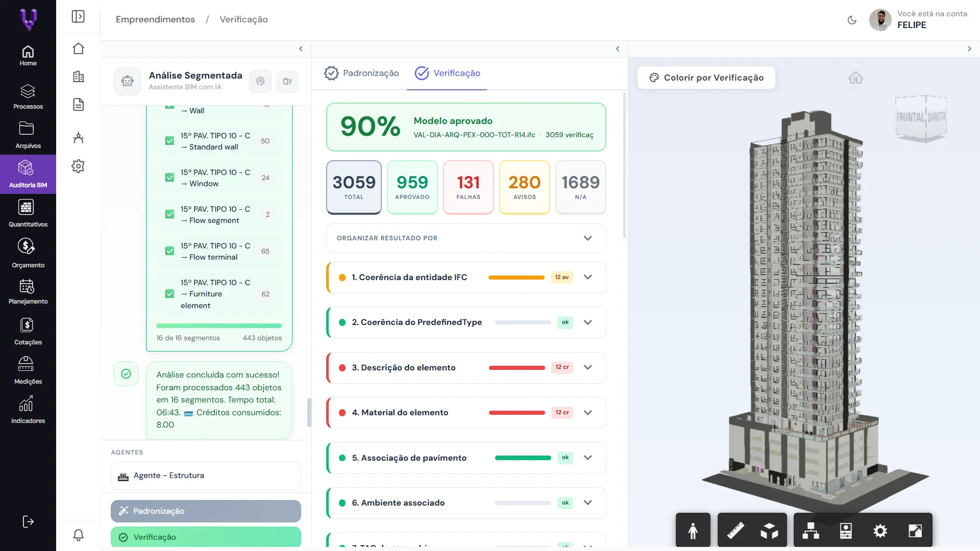Image resolution: width=980 pixels, height=551 pixels.
Task: Open Auditoria BIM module
Action: point(28,174)
